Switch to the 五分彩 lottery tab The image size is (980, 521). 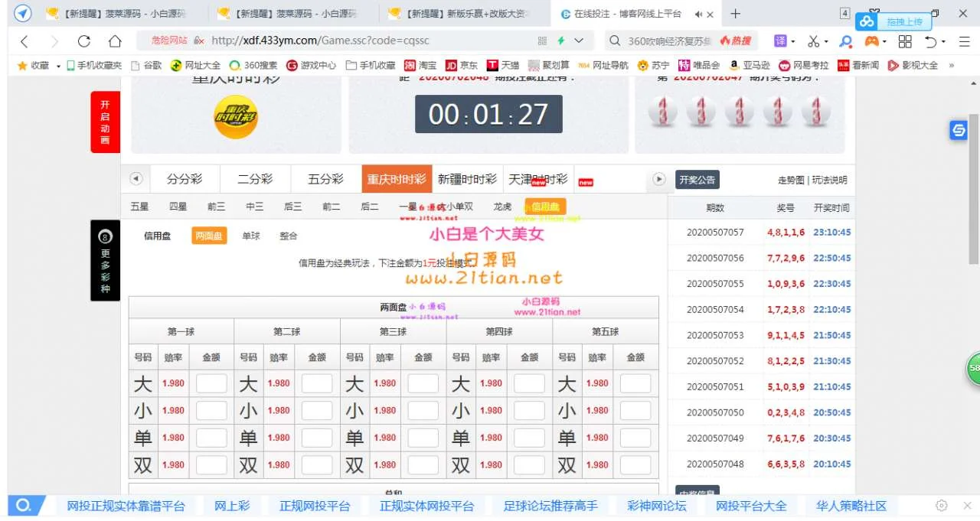click(325, 179)
